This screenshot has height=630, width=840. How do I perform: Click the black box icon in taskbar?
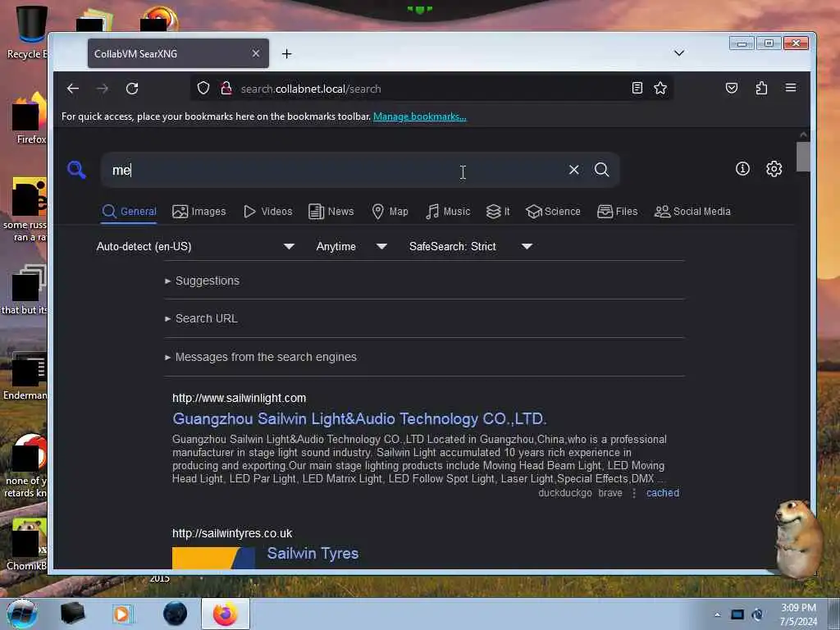click(72, 614)
